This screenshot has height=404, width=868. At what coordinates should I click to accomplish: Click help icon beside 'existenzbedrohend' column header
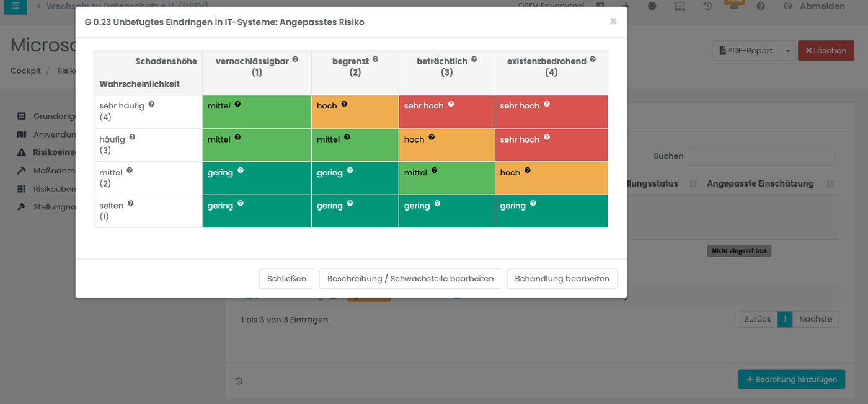[593, 59]
